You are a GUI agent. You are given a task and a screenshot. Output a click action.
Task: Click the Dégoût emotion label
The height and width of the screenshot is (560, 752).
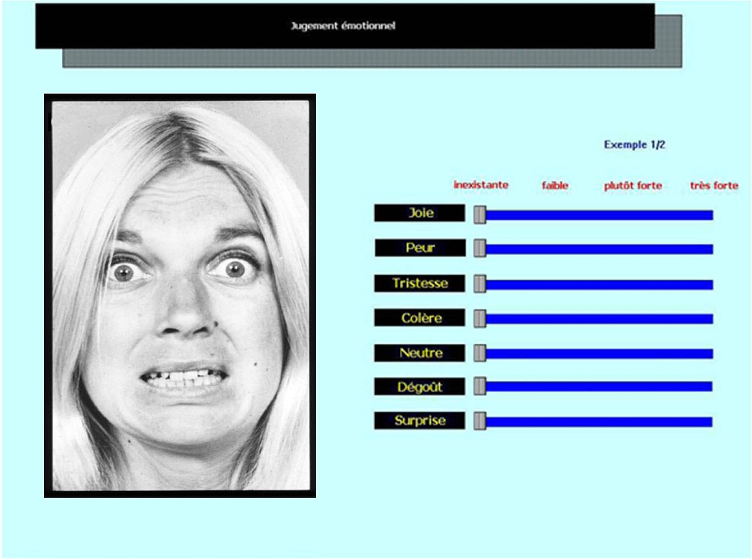tap(419, 387)
